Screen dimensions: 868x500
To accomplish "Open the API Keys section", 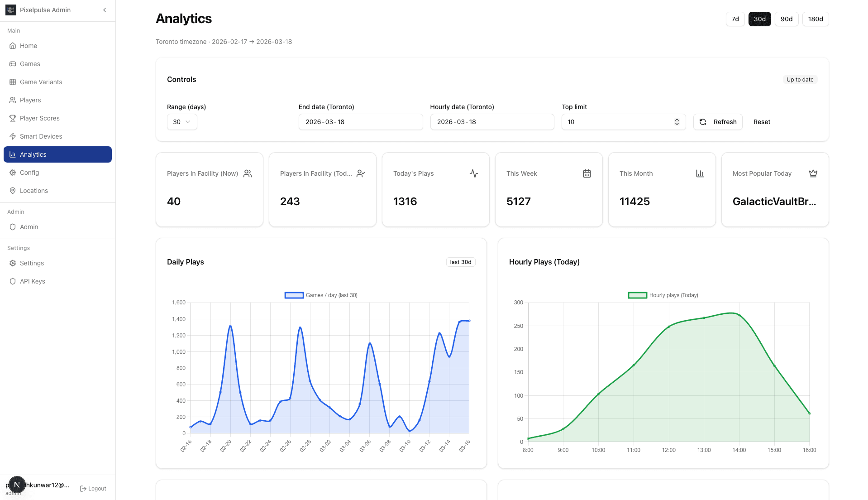I will coord(32,281).
